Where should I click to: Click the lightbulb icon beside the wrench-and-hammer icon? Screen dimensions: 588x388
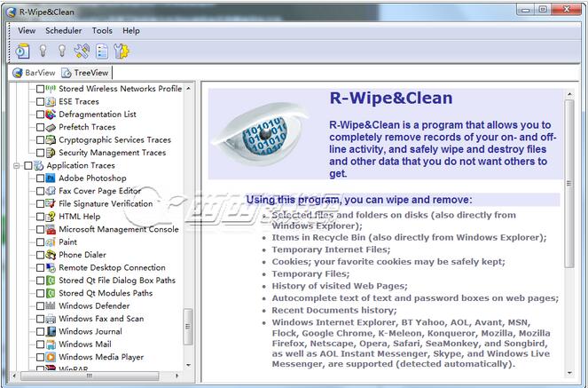point(62,51)
